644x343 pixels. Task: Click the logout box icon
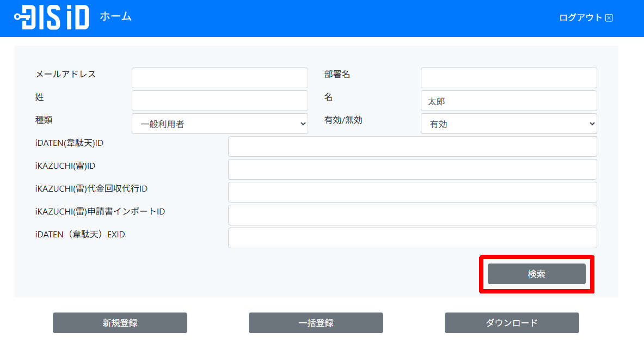[x=609, y=18]
